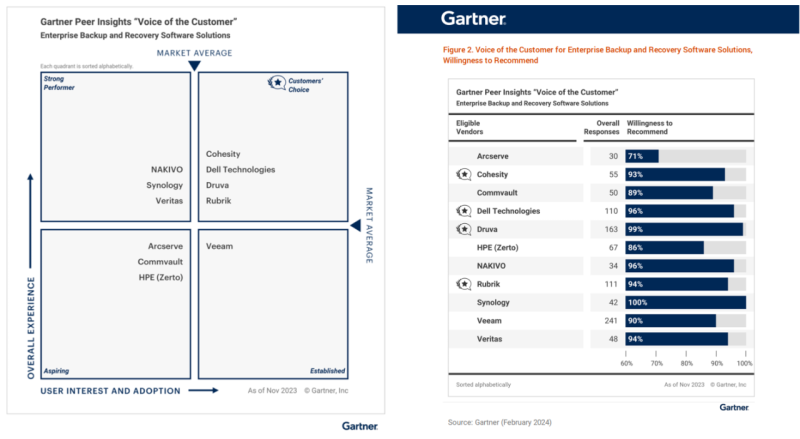Click the Strong Performer quadrant label
The image size is (800, 439).
click(59, 83)
